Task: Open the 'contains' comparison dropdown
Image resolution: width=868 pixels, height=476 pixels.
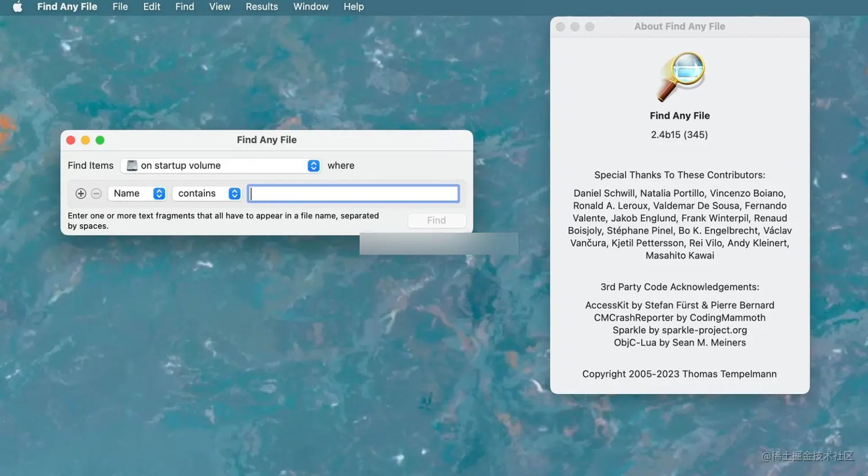Action: [207, 194]
